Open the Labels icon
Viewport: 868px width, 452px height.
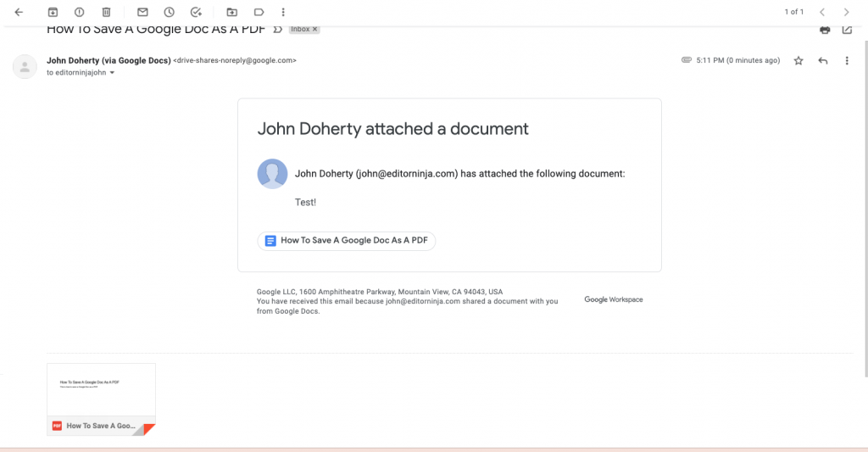[x=259, y=12]
